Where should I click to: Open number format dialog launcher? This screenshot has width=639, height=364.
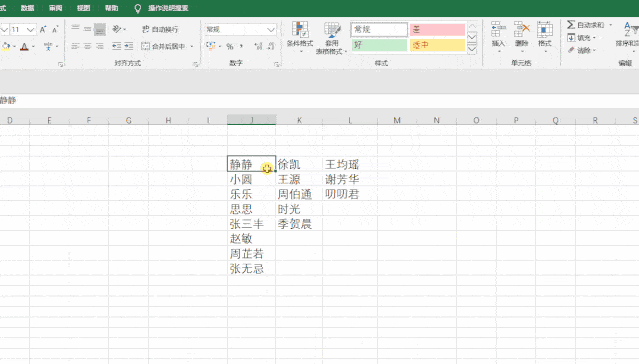[277, 64]
